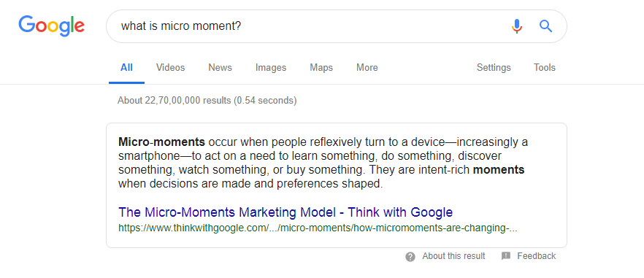This screenshot has width=644, height=278.
Task: Click the 'About this result' text link
Action: (x=453, y=256)
